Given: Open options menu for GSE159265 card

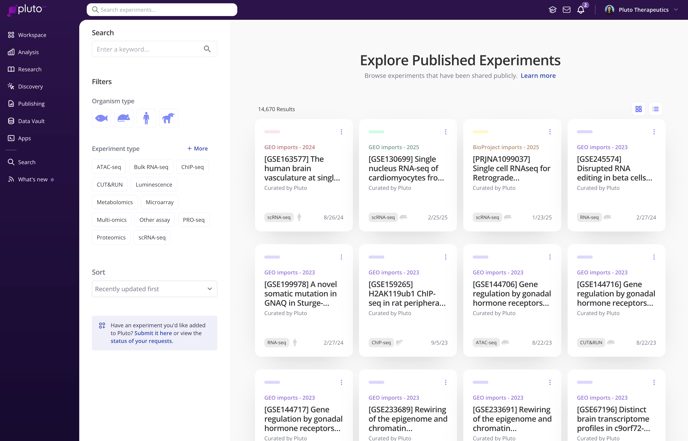Looking at the screenshot, I should [445, 257].
